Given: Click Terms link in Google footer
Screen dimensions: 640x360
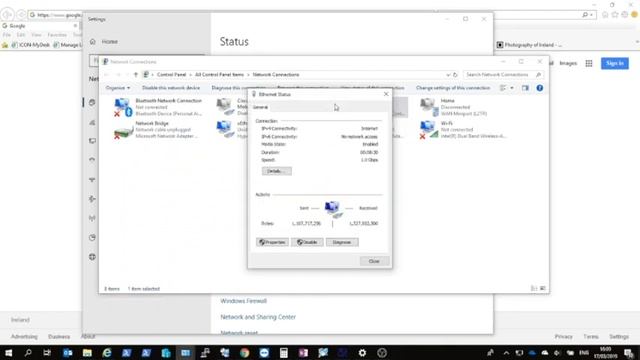Looking at the screenshot, I should 591,337.
